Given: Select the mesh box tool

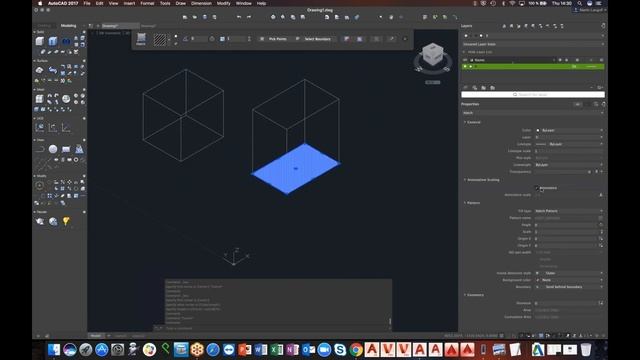Looking at the screenshot, I should click(x=40, y=99).
